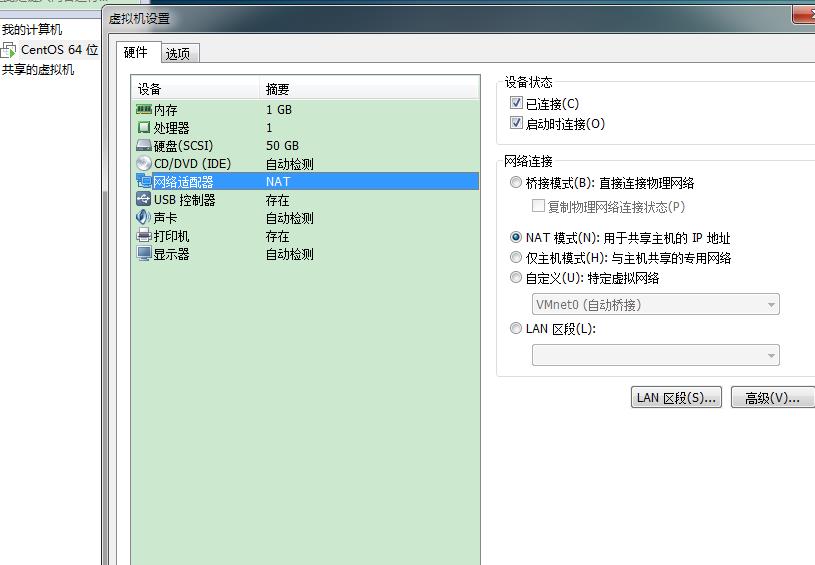This screenshot has height=565, width=815.
Task: Select NAT 模式(N) radio button
Action: click(516, 238)
